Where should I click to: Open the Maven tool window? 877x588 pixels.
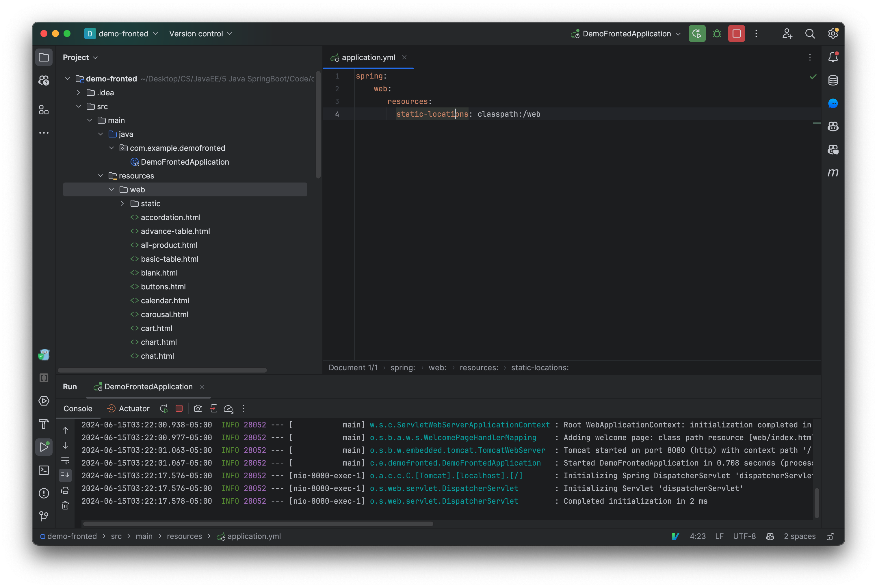pyautogui.click(x=833, y=173)
